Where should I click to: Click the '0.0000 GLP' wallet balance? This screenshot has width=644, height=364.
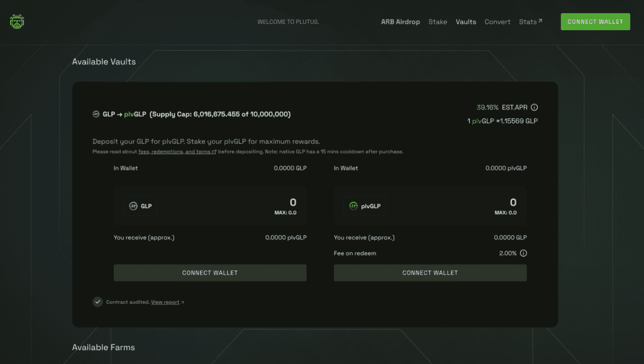click(x=290, y=168)
